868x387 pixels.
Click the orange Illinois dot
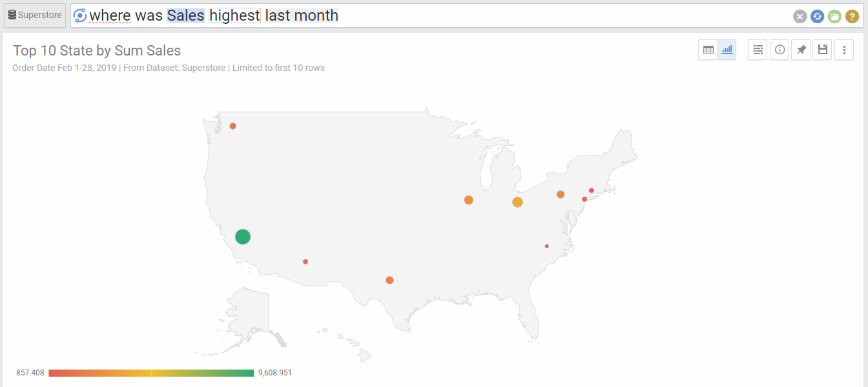pyautogui.click(x=468, y=200)
